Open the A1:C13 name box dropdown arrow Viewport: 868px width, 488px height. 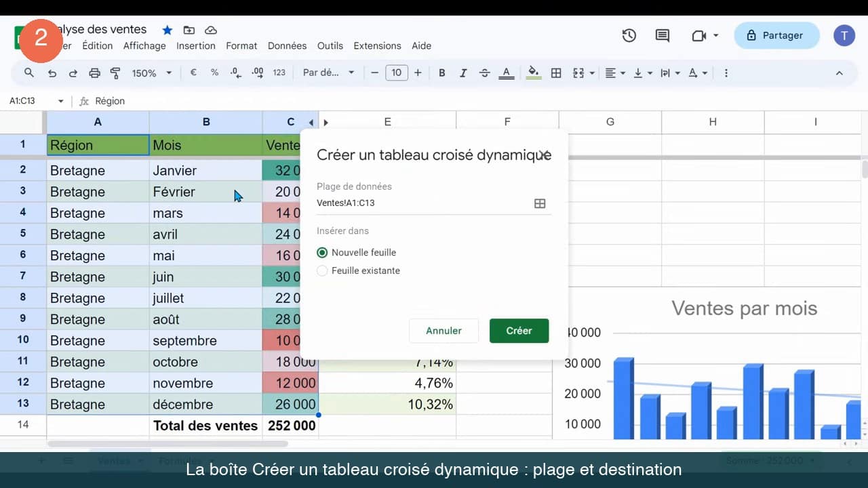pyautogui.click(x=60, y=101)
